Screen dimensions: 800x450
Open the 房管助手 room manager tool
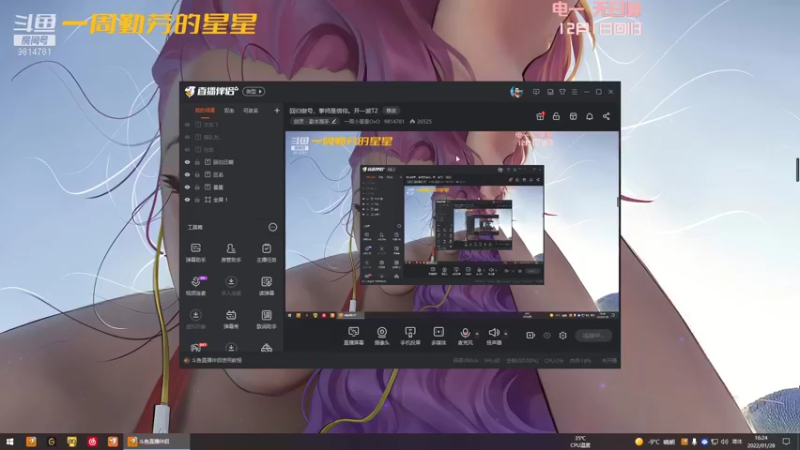pyautogui.click(x=231, y=253)
